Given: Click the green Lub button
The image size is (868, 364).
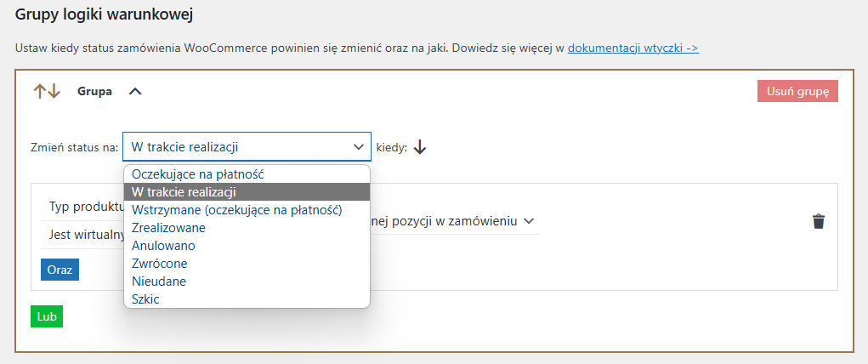Looking at the screenshot, I should coord(47,316).
